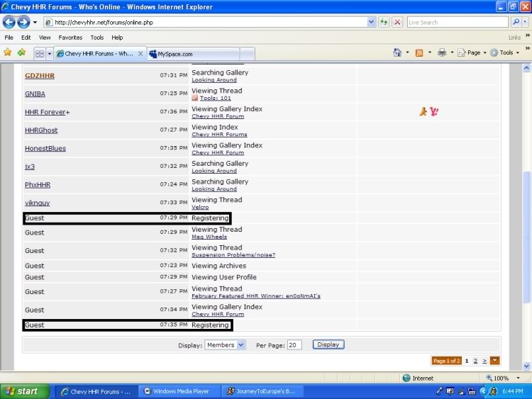This screenshot has height=399, width=532.
Task: Click the address bar URL field
Action: click(205, 23)
